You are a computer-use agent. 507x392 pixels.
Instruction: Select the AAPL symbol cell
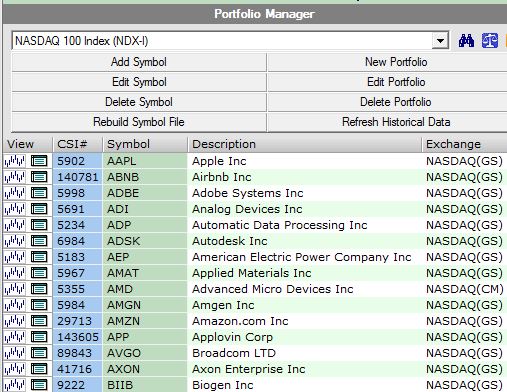(145, 161)
